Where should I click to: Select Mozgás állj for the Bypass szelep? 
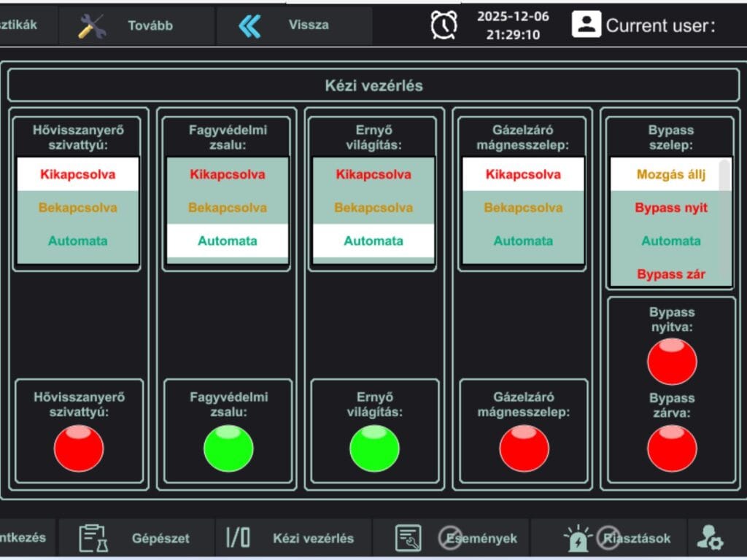point(670,174)
